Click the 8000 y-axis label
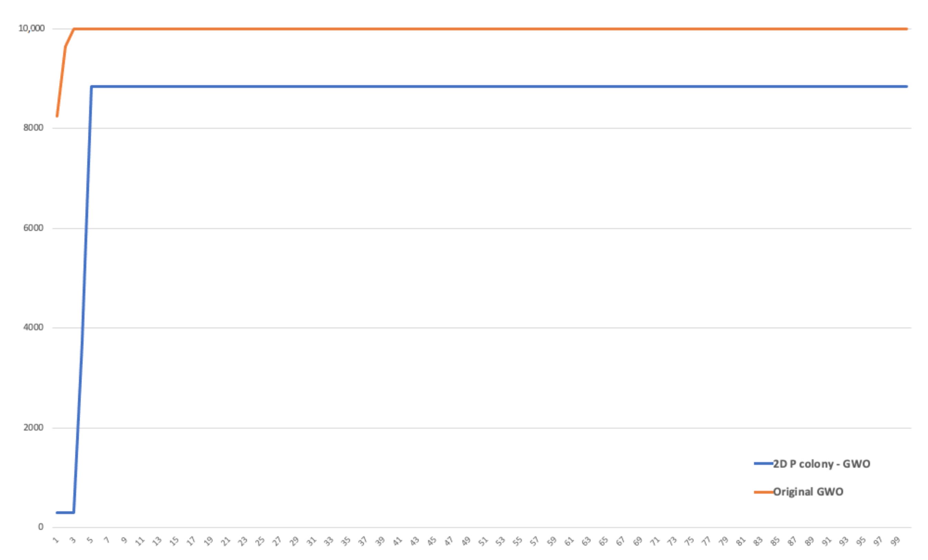Image resolution: width=928 pixels, height=560 pixels. (34, 128)
